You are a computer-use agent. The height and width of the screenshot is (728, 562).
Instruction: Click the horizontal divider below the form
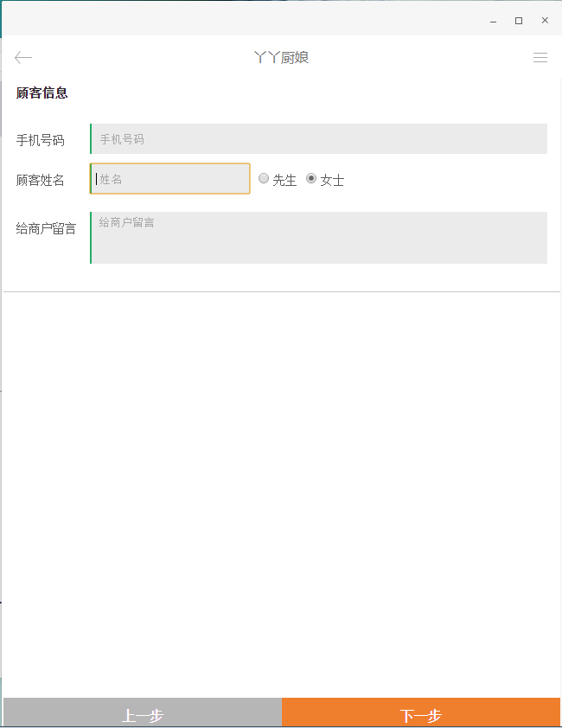281,292
